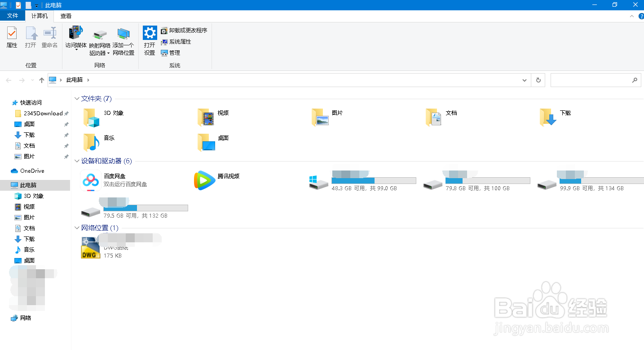Click 卸载或更改程序 uninstall programs

[184, 31]
